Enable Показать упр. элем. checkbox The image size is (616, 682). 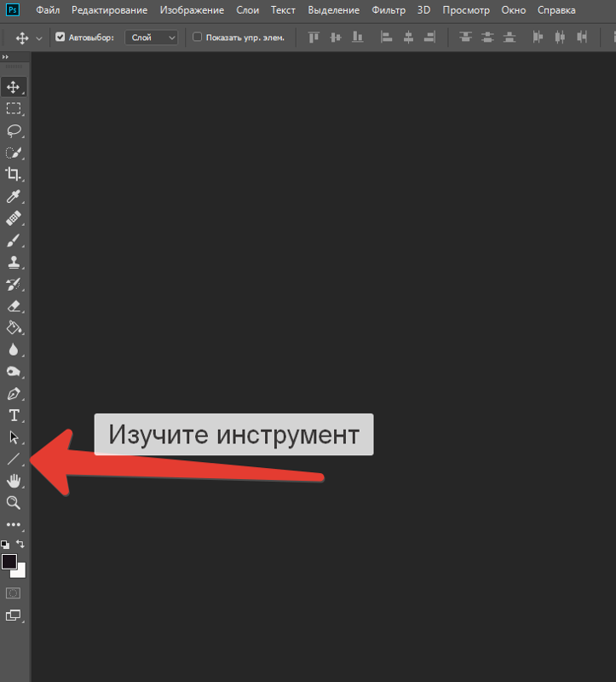pos(197,37)
